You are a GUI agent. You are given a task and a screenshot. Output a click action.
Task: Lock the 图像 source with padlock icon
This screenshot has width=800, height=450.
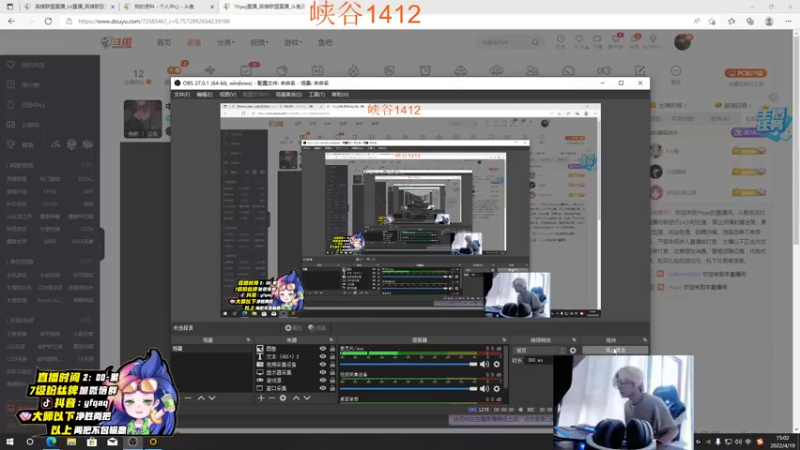pyautogui.click(x=332, y=349)
